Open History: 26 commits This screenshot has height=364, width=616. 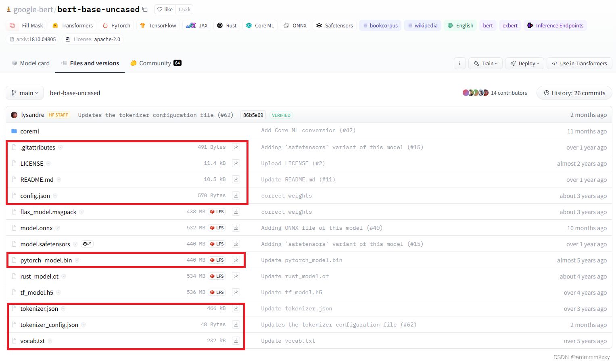[x=574, y=93]
